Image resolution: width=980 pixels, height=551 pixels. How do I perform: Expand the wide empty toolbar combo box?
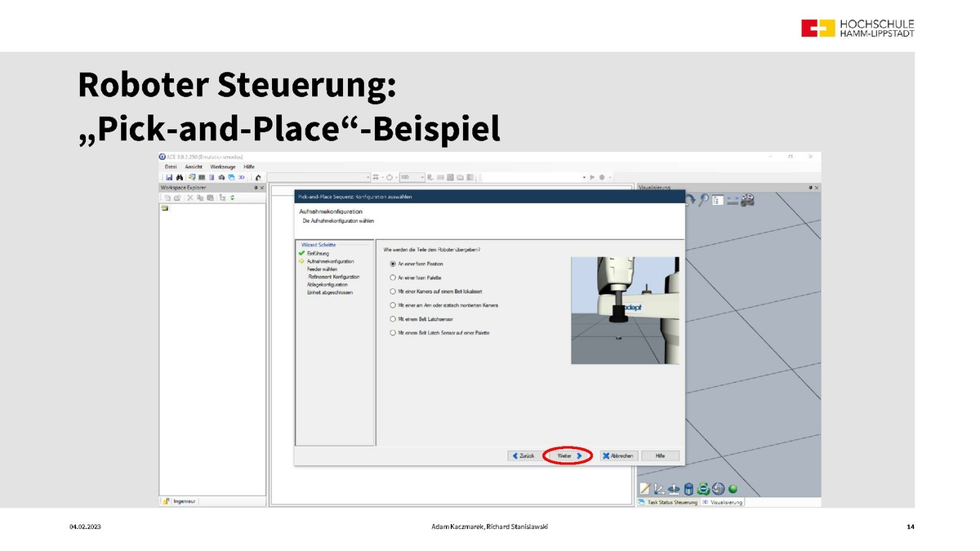tap(367, 176)
